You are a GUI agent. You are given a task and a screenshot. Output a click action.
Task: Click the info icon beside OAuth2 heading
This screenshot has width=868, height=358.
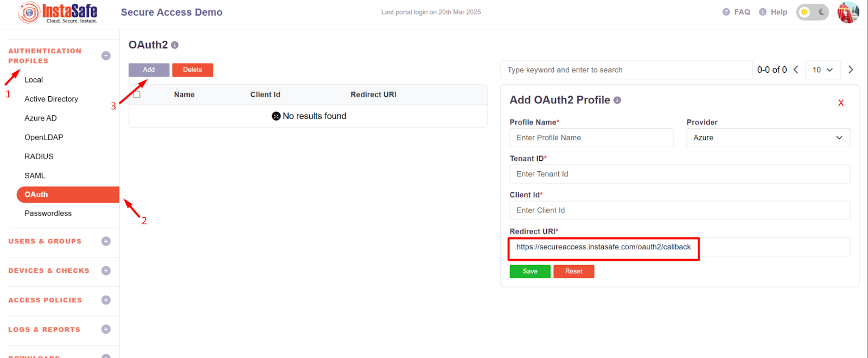click(x=175, y=45)
